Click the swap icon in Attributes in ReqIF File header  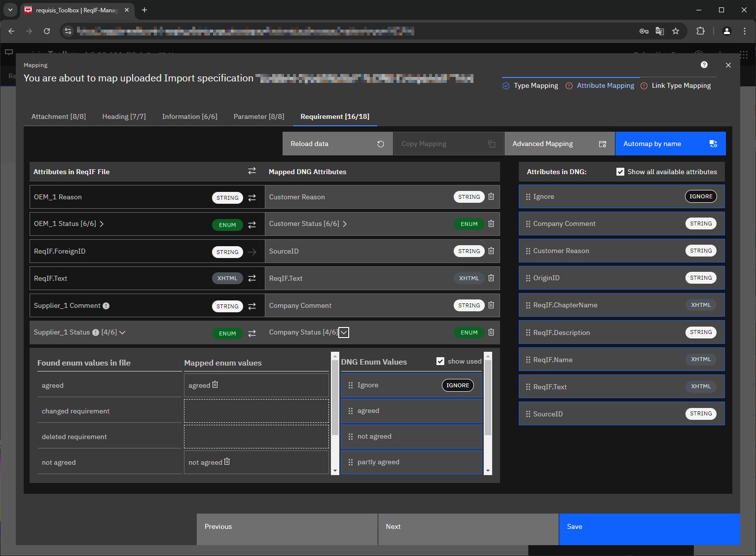(x=252, y=171)
